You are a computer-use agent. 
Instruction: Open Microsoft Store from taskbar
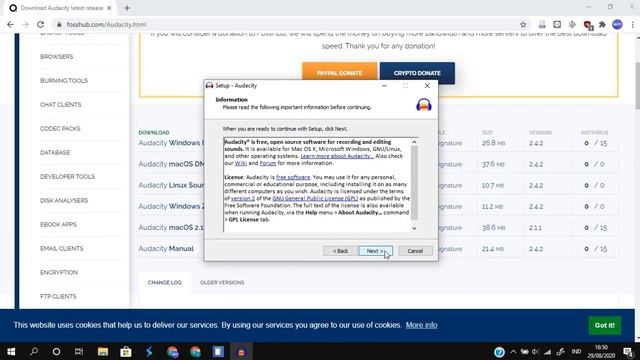(x=126, y=351)
